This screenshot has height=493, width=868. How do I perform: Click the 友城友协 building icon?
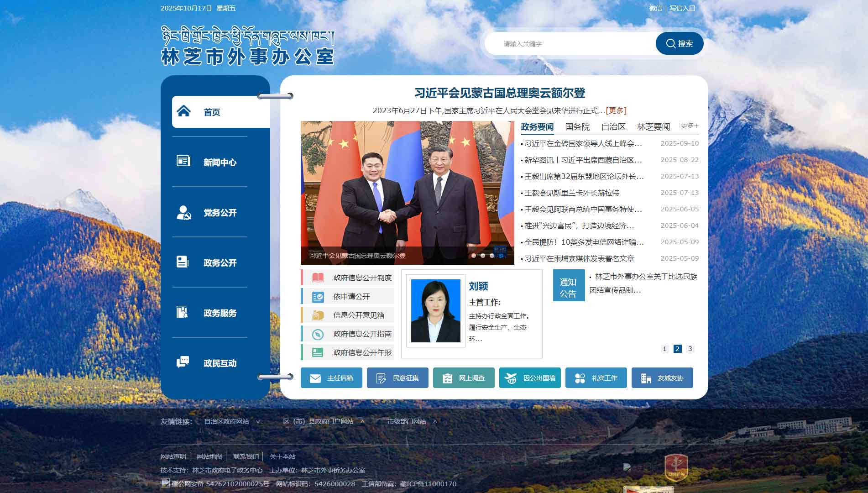tap(646, 378)
